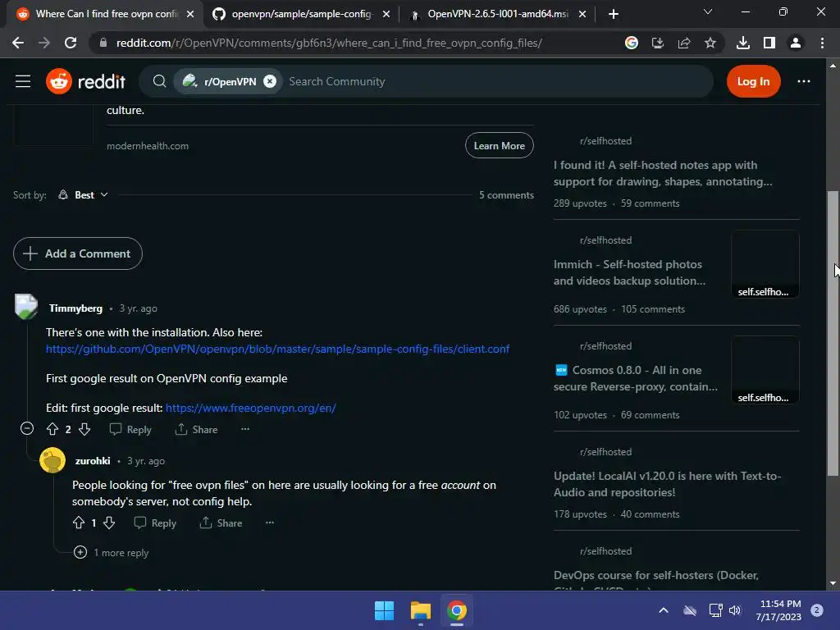The height and width of the screenshot is (630, 840).
Task: Upvote the Timmyberg comment
Action: 52,429
